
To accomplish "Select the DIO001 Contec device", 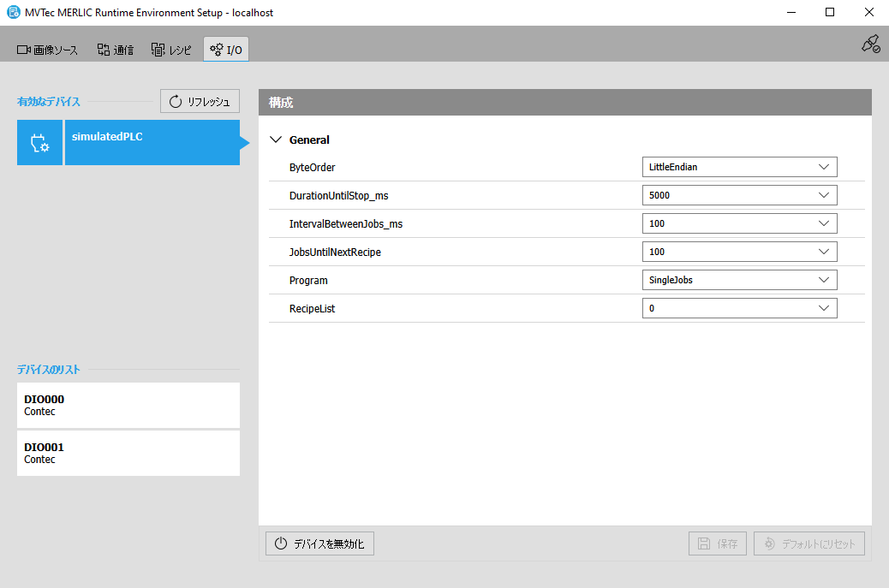I will 128,453.
